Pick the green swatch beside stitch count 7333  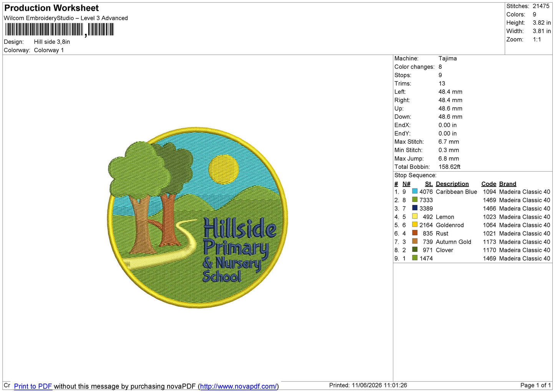415,200
